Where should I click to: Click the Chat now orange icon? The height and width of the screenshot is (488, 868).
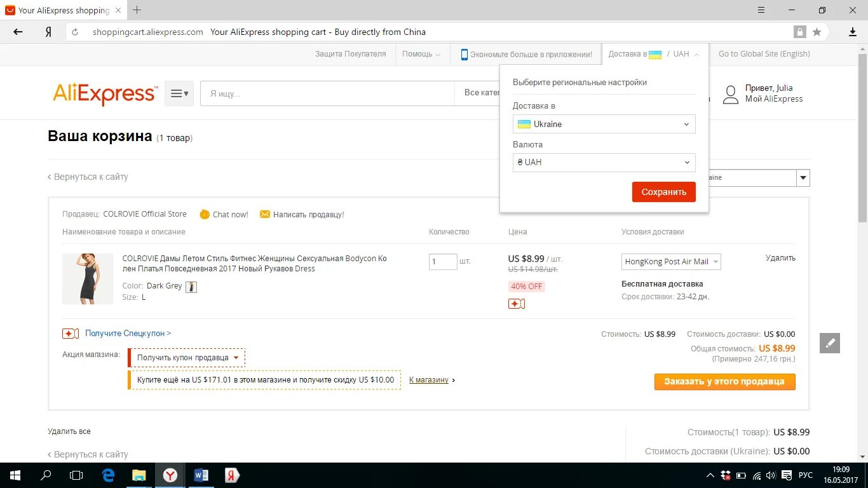204,214
